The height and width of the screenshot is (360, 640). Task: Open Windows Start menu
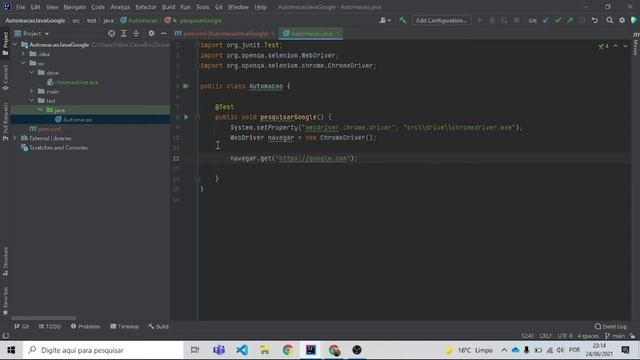[11, 350]
